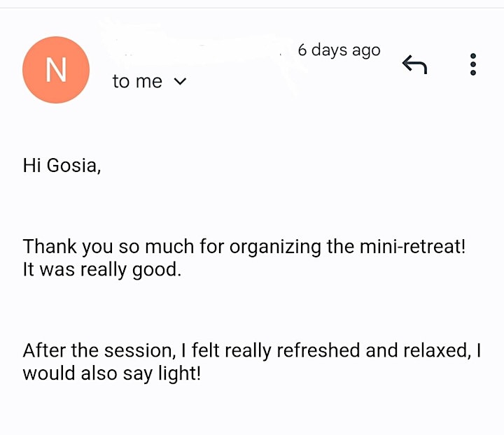Click the "Thank you so much" sentence
The image size is (504, 435).
[244, 247]
